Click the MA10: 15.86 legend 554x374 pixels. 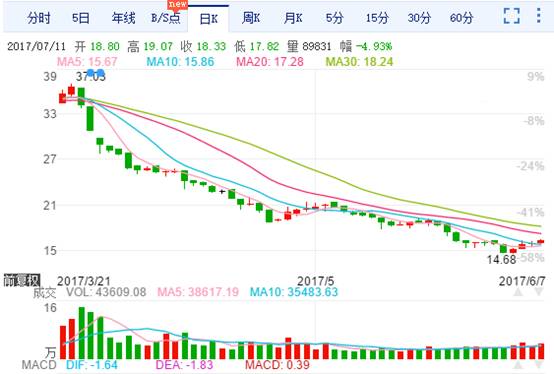click(x=180, y=62)
